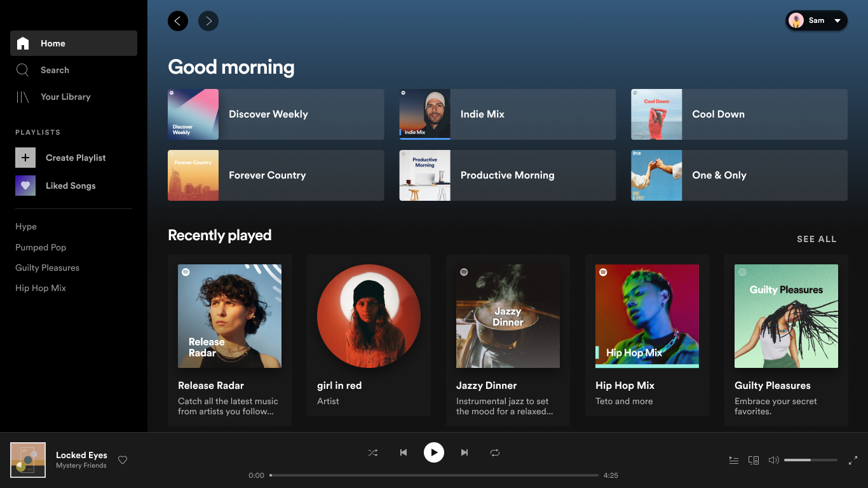
Task: Enable repeat mode
Action: 495,452
